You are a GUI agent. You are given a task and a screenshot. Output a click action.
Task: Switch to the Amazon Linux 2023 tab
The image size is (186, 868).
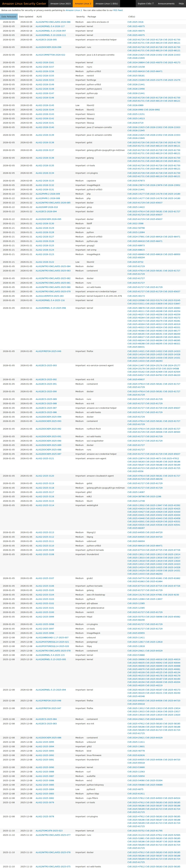click(x=60, y=4)
